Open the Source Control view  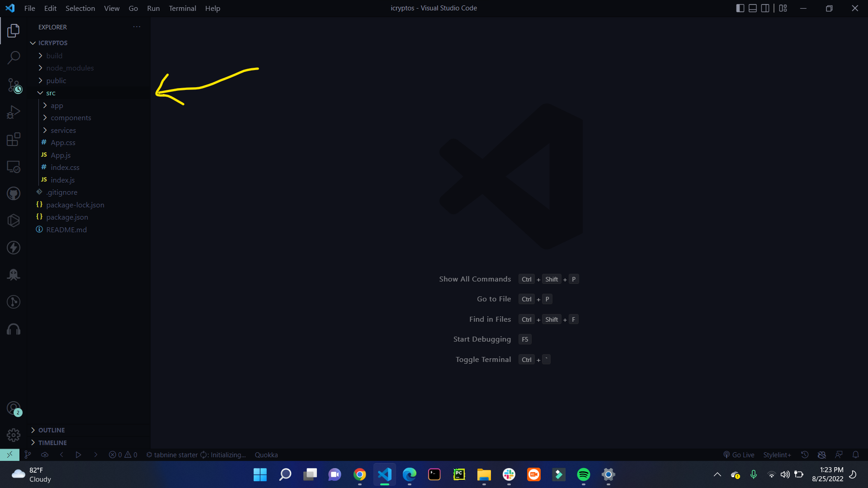tap(14, 85)
